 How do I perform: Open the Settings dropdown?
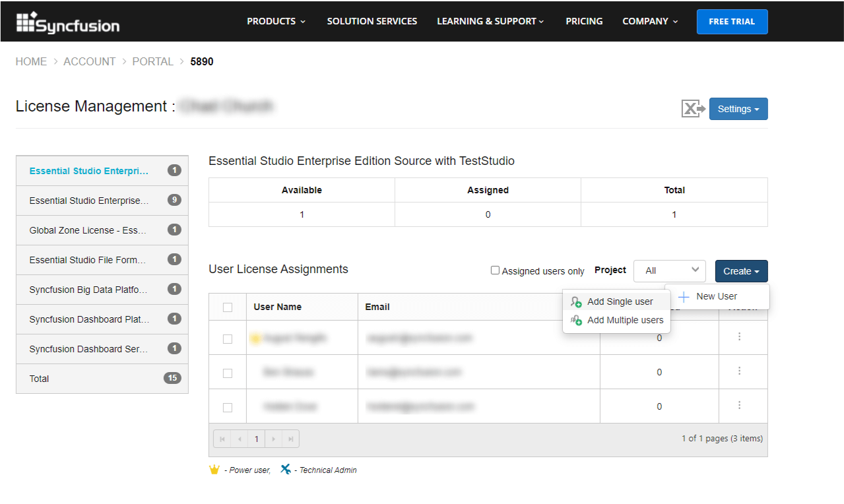[738, 109]
